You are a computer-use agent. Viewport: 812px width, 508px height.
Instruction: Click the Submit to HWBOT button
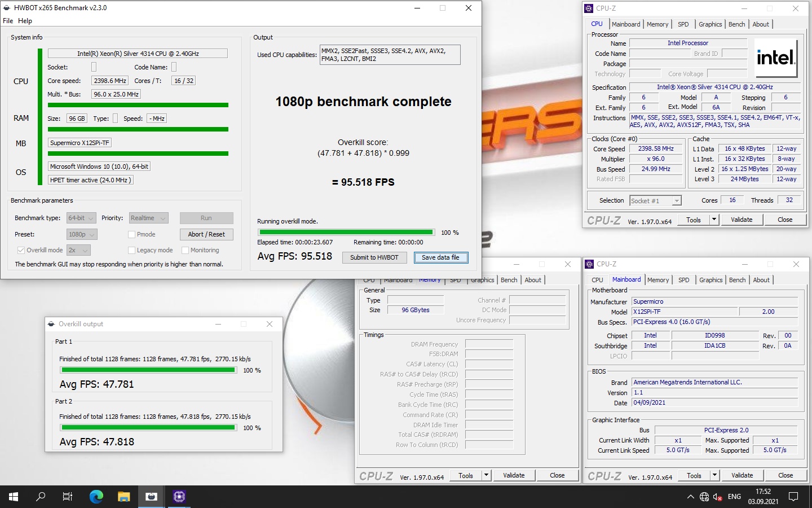374,257
